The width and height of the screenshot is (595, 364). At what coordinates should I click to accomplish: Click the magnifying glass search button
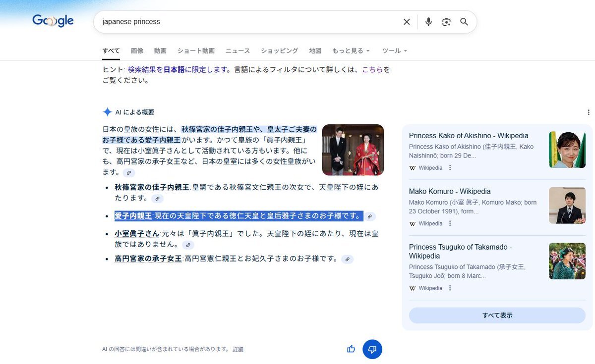point(464,22)
